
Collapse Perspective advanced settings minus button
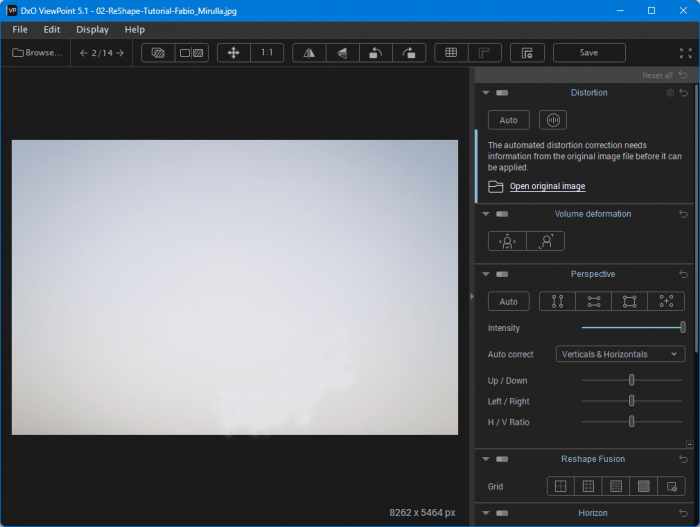[x=690, y=444]
